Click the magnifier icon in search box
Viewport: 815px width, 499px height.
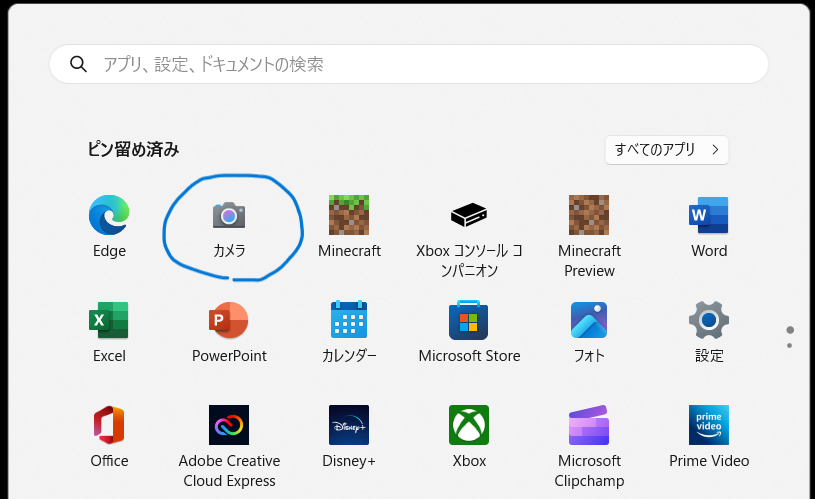click(x=78, y=64)
